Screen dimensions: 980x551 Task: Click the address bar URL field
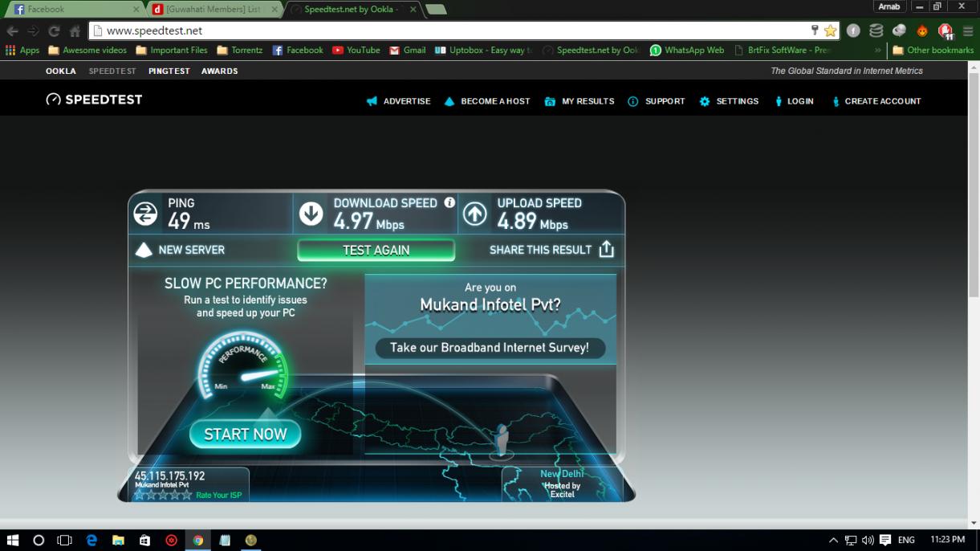coord(449,31)
